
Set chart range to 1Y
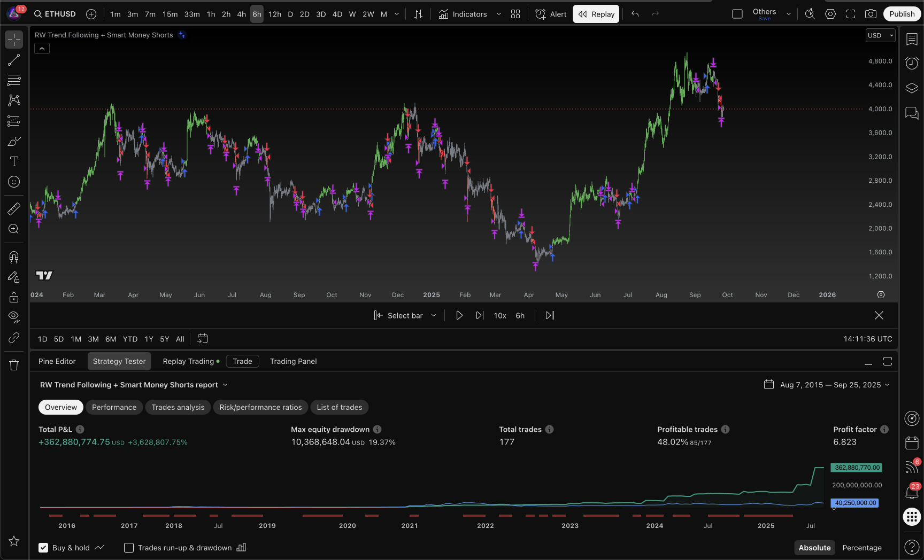[149, 339]
